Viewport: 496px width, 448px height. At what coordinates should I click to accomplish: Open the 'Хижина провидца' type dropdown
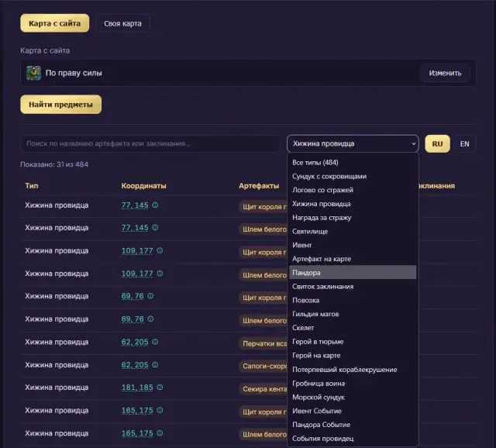pos(353,143)
